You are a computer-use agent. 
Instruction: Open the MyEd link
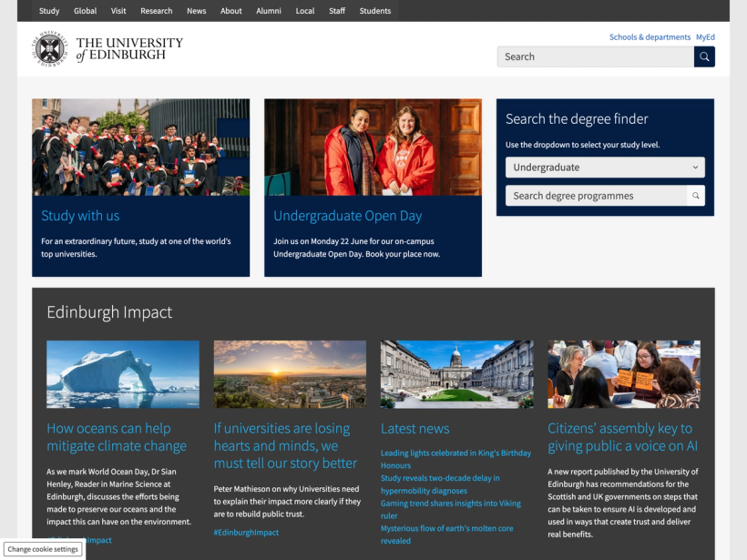pos(705,37)
